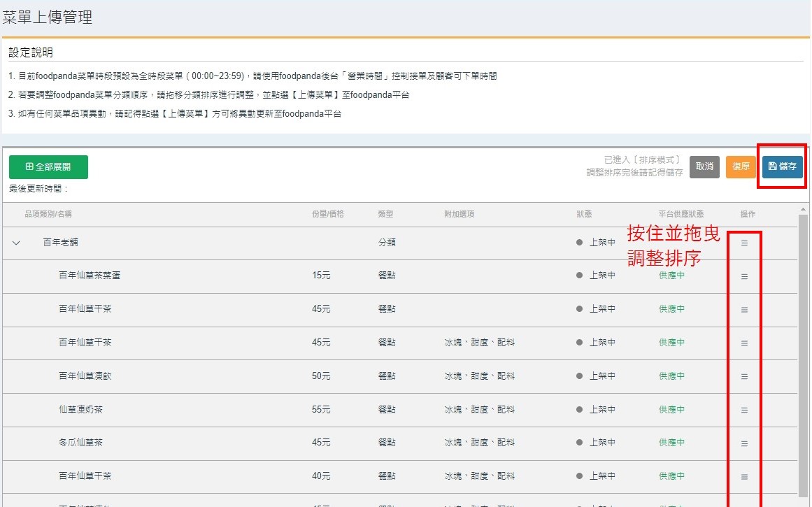Viewport: 812px width, 507px height.
Task: Select the 仙草凍奶茶 item name
Action: 80,410
